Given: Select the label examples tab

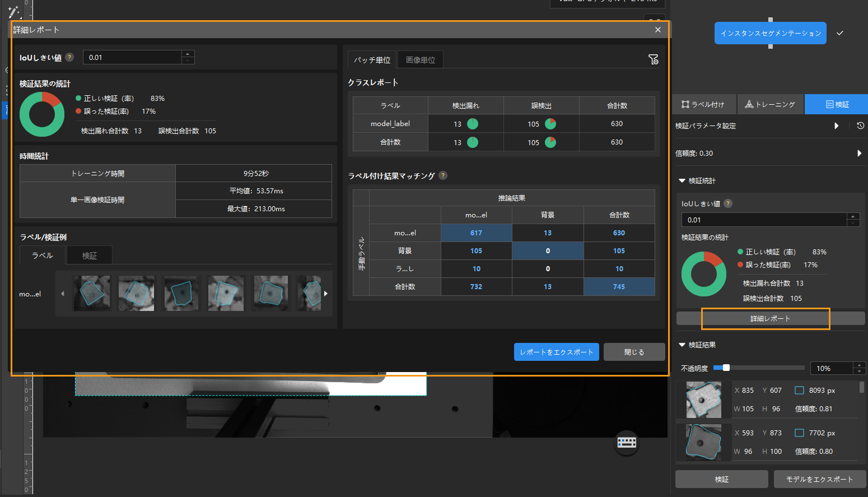Looking at the screenshot, I should (43, 255).
